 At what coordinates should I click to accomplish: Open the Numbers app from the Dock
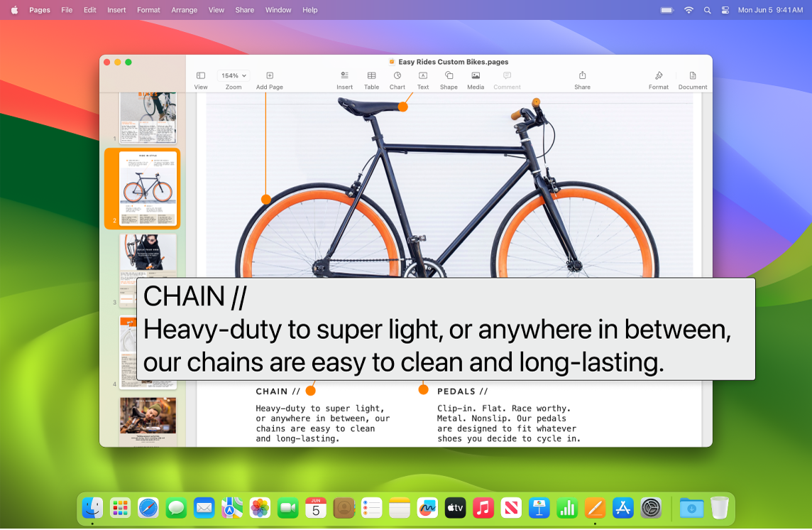567,508
